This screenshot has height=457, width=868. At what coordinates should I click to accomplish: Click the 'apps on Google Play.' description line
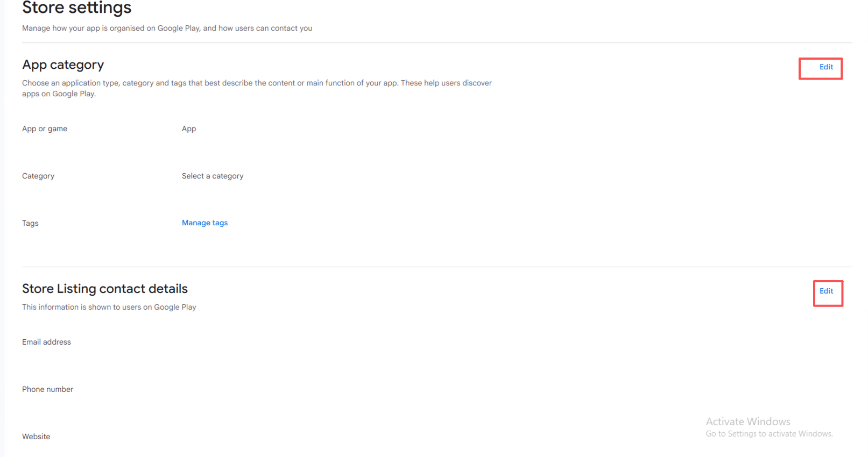[59, 94]
